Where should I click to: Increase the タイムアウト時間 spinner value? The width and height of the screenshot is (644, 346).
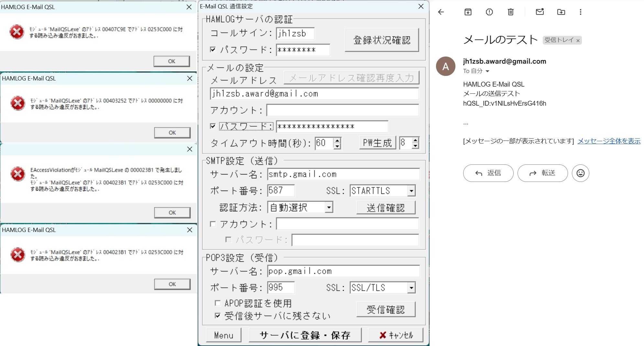coord(337,140)
